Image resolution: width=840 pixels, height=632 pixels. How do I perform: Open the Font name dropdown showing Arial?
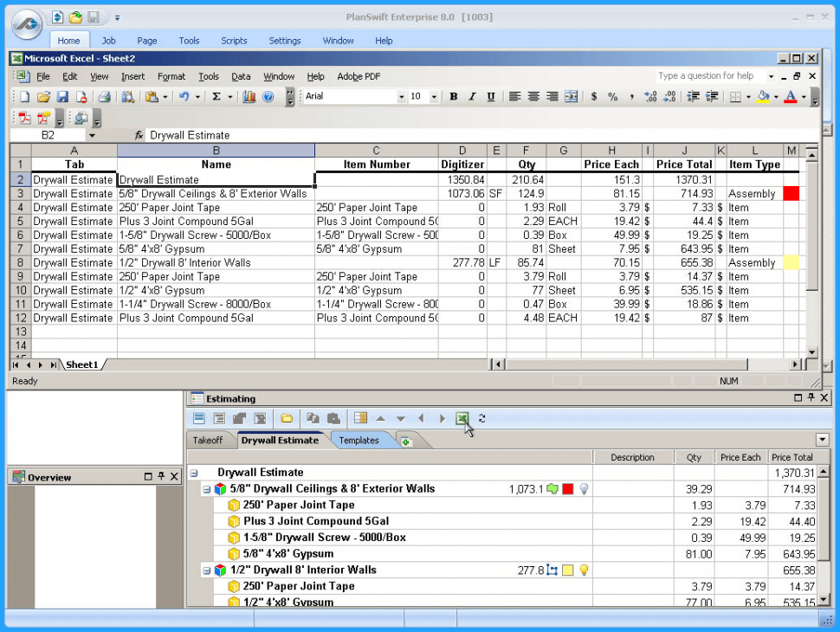401,96
